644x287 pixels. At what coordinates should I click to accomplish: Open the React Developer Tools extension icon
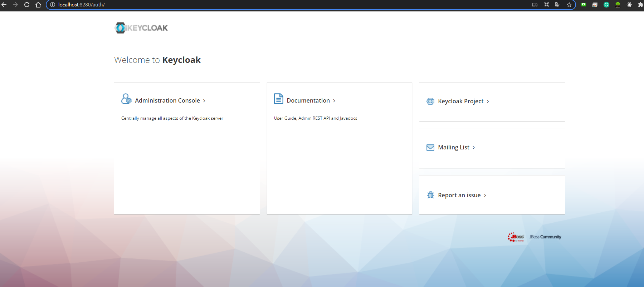[x=629, y=5]
